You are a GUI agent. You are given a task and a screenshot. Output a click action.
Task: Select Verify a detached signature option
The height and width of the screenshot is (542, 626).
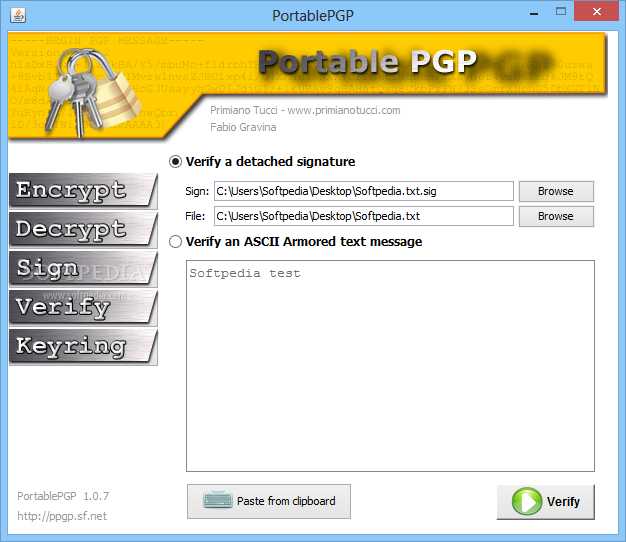[262, 162]
